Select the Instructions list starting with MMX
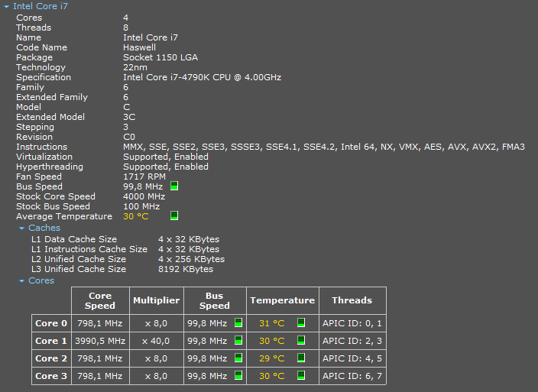This screenshot has height=392, width=538. 324,147
